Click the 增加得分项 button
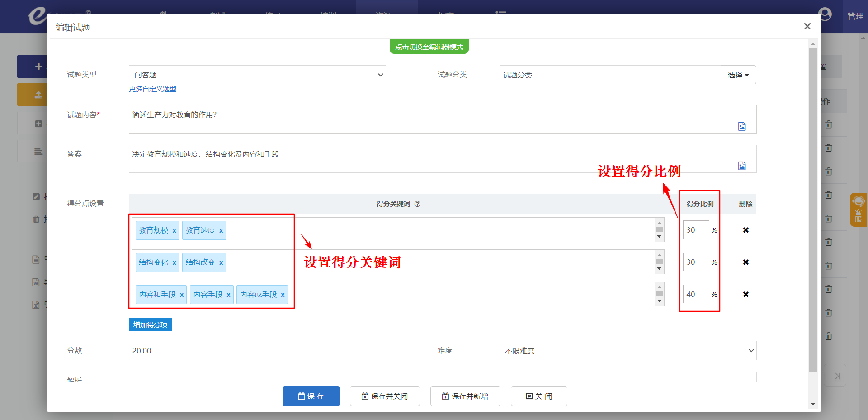Screen dimensions: 868x420 [x=150, y=325]
